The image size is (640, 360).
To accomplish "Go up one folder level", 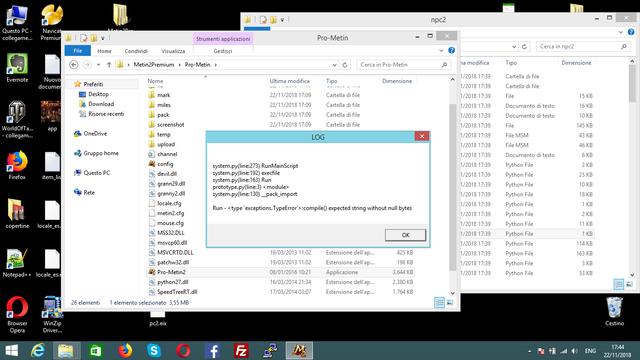I will click(x=109, y=64).
